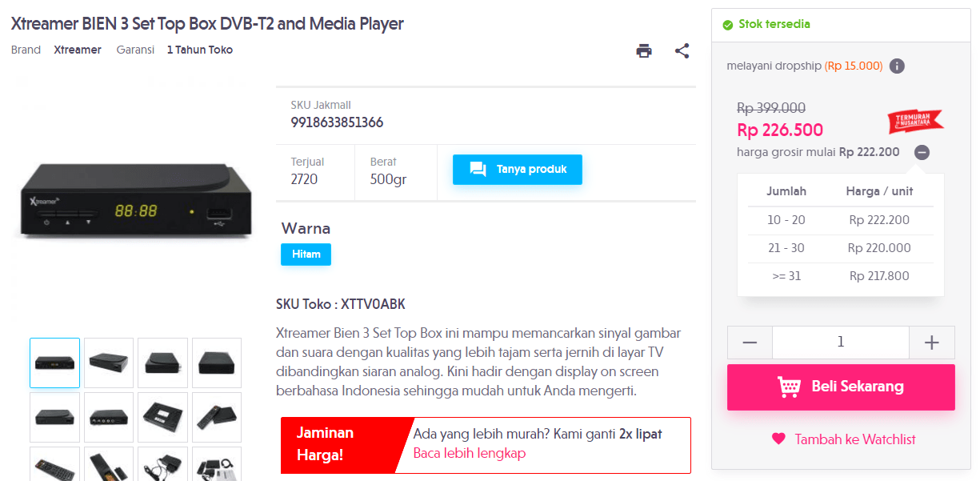Click the SKU number 9918633851366
The width and height of the screenshot is (980, 481).
tap(337, 122)
